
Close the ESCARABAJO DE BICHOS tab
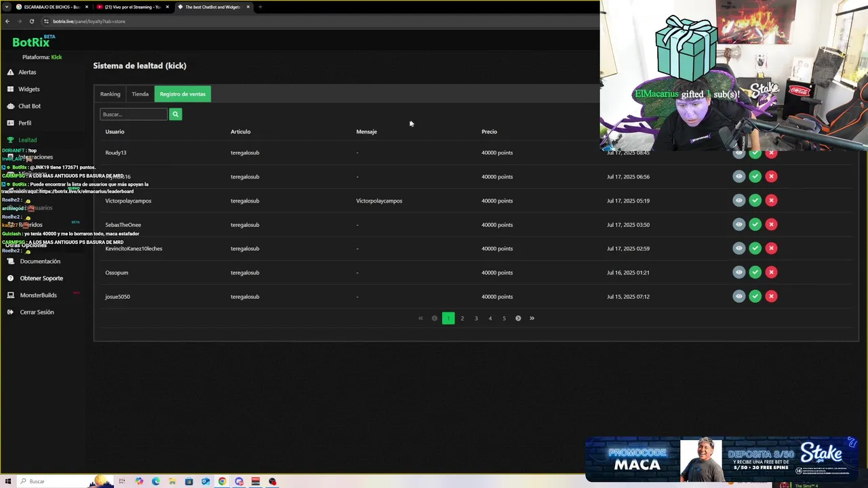point(87,7)
